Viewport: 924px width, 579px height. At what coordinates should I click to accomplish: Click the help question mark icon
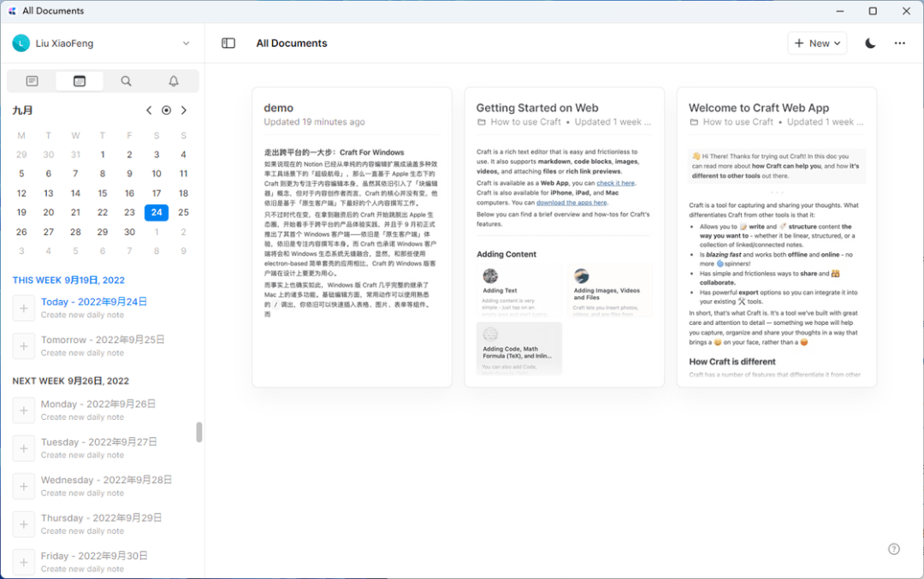click(894, 549)
